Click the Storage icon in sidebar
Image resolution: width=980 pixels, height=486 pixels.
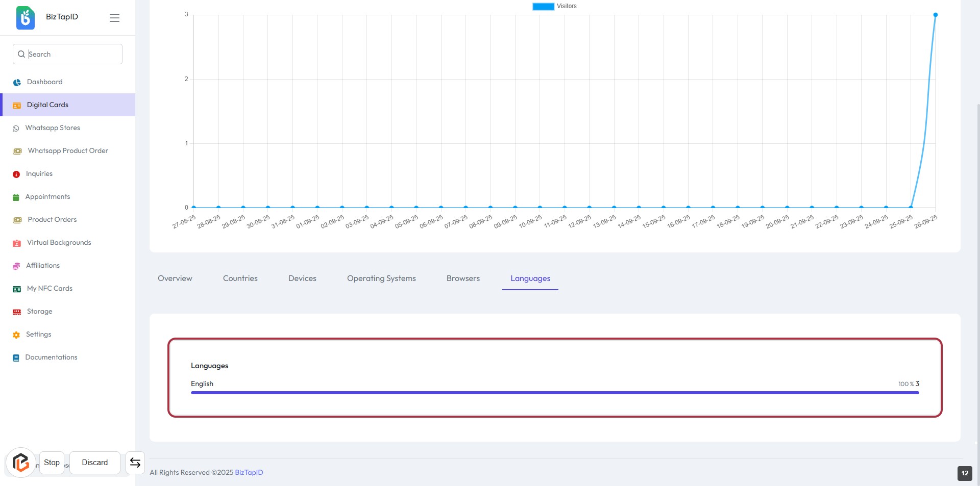tap(17, 312)
